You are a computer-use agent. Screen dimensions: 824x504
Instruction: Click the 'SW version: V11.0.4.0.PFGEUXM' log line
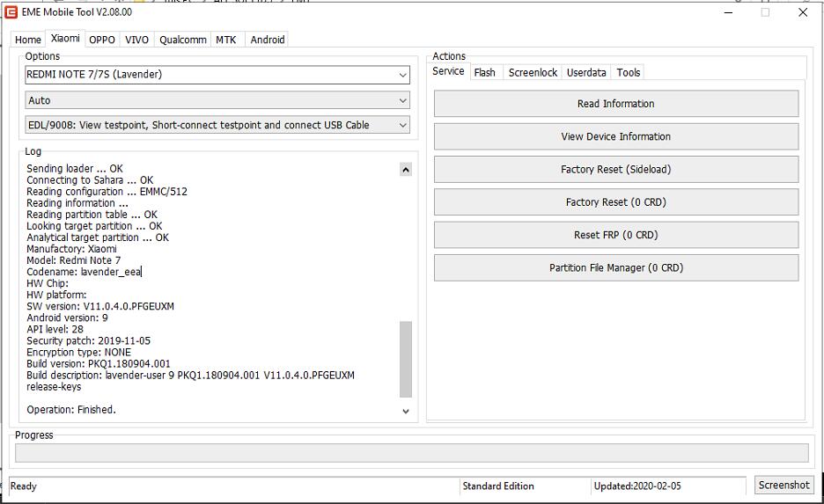click(x=100, y=307)
